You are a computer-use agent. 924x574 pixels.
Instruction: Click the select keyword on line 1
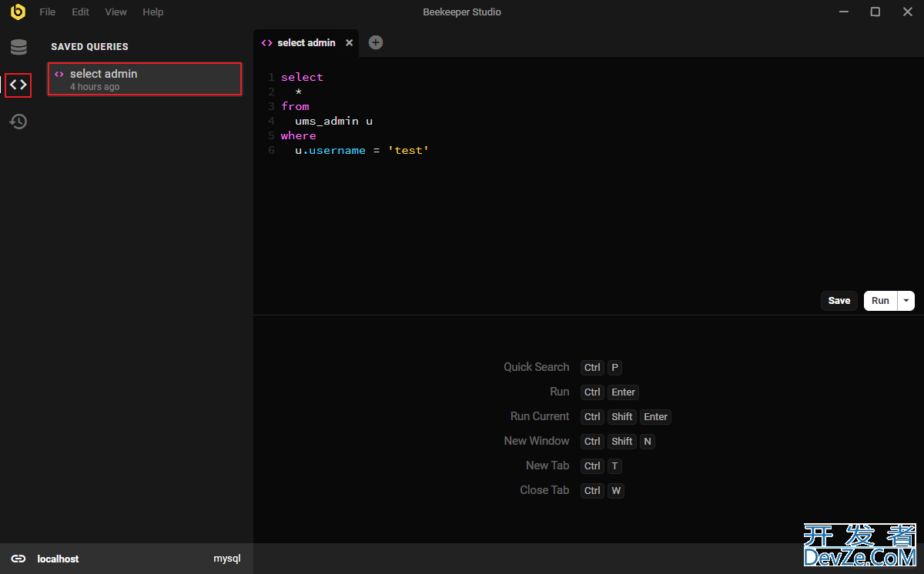click(302, 77)
